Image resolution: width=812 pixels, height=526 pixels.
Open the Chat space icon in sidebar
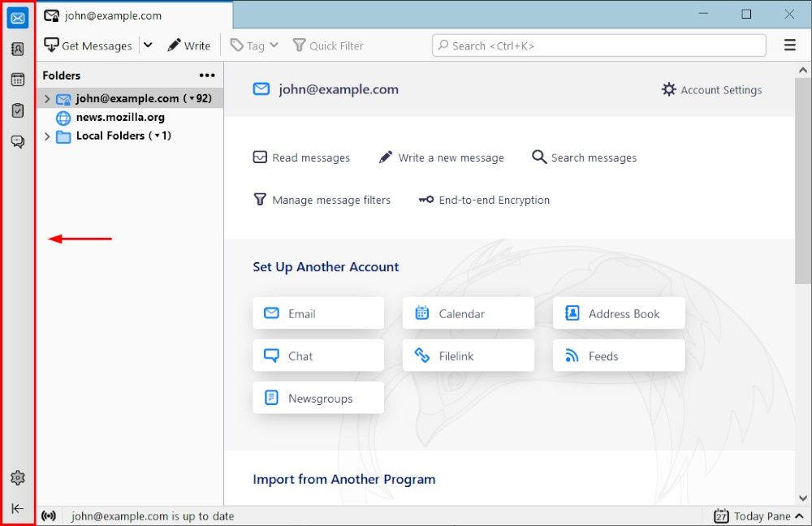(x=18, y=141)
